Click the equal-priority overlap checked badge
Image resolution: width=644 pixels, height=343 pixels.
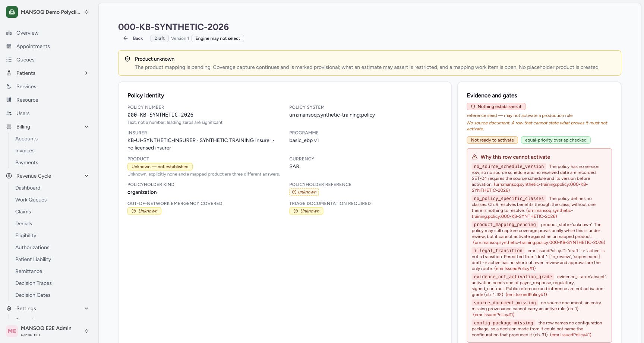(x=556, y=140)
